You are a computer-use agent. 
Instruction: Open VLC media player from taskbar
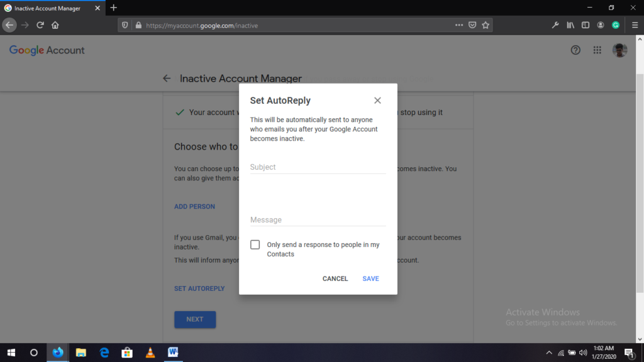150,353
